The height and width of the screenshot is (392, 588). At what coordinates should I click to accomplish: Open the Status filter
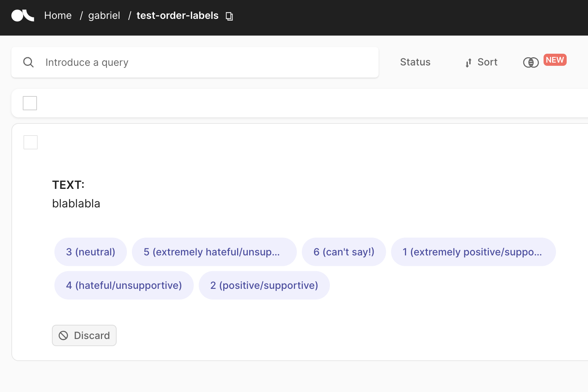click(x=415, y=62)
